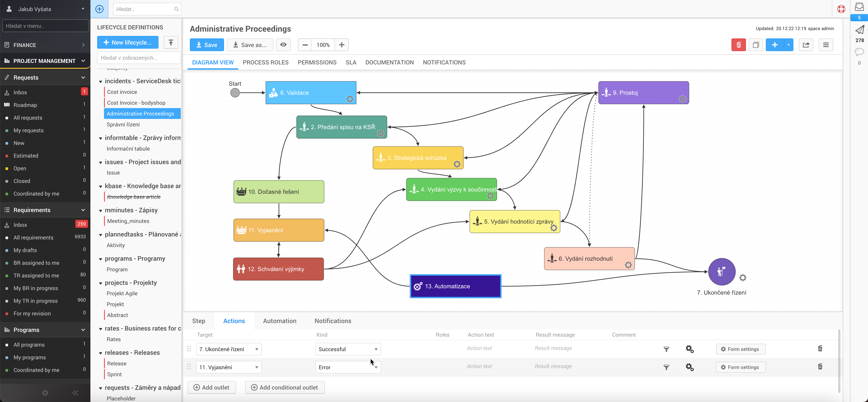Click filter funnel icon in Ukončené řízení row
Viewport: 868px width, 402px height.
[x=666, y=349]
